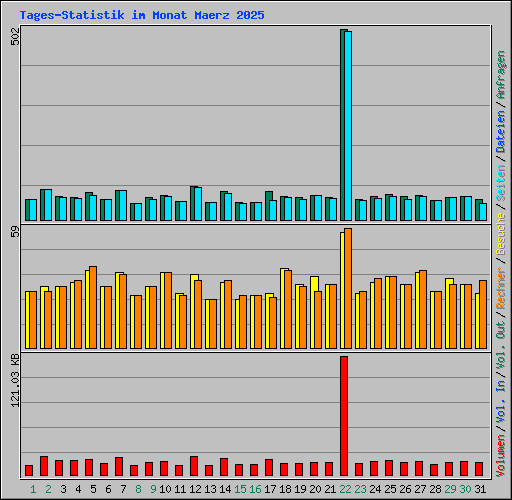Click the 'Besuche' legend label
Screen dimensions: 512x500
click(501, 234)
